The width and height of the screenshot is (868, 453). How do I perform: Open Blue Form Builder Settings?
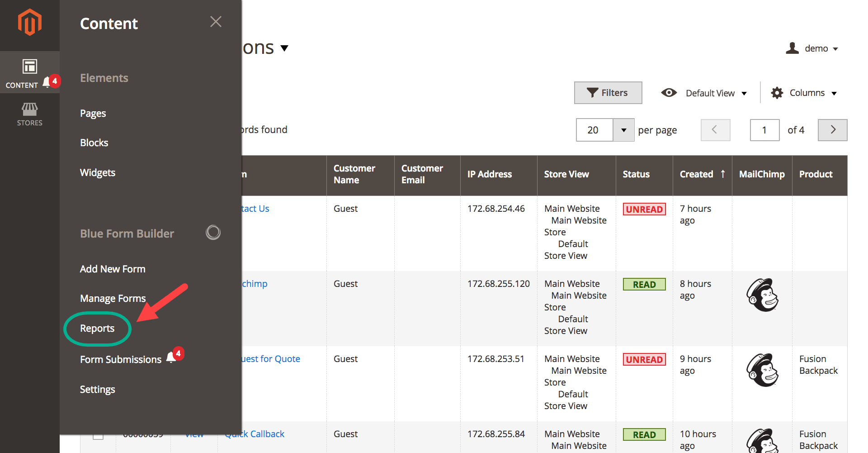click(98, 389)
